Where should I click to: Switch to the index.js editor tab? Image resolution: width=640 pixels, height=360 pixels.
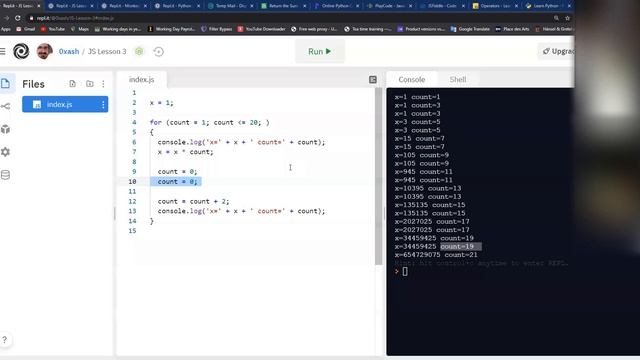pyautogui.click(x=142, y=80)
